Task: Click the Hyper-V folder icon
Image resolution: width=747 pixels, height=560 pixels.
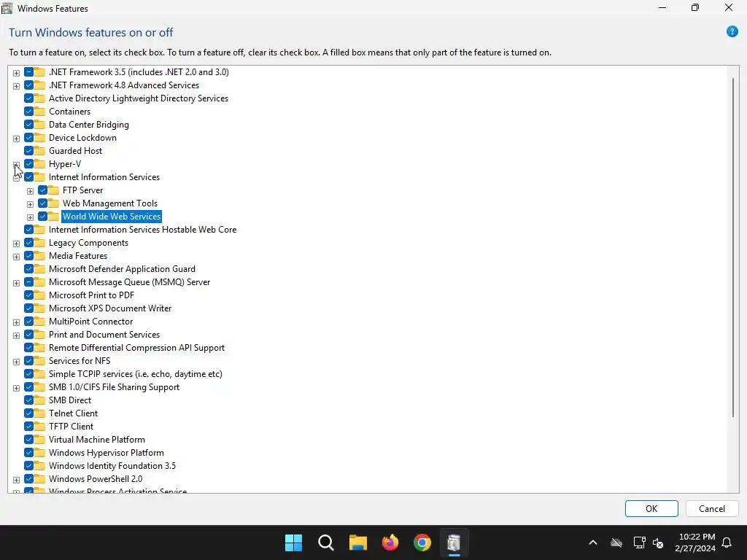Action: click(x=39, y=164)
